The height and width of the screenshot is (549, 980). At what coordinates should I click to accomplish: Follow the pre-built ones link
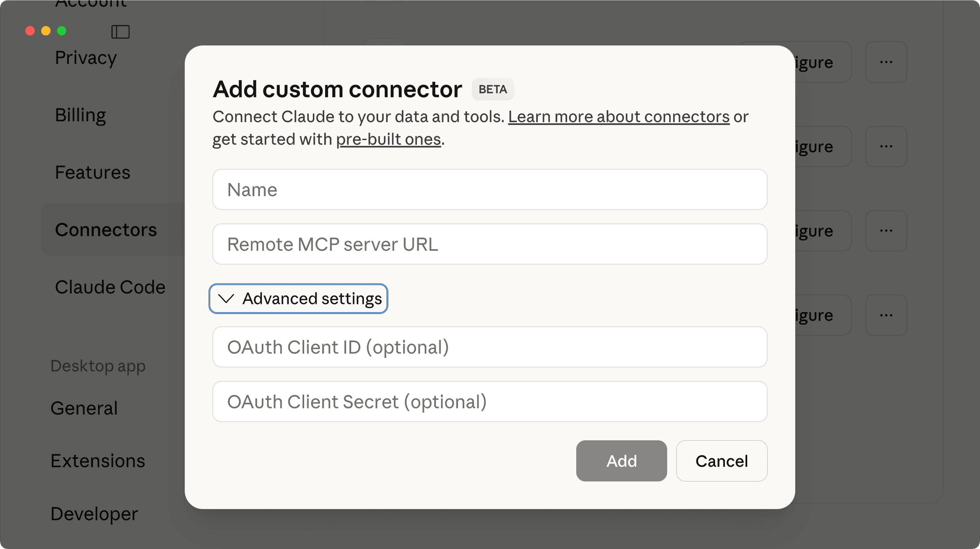pos(388,139)
